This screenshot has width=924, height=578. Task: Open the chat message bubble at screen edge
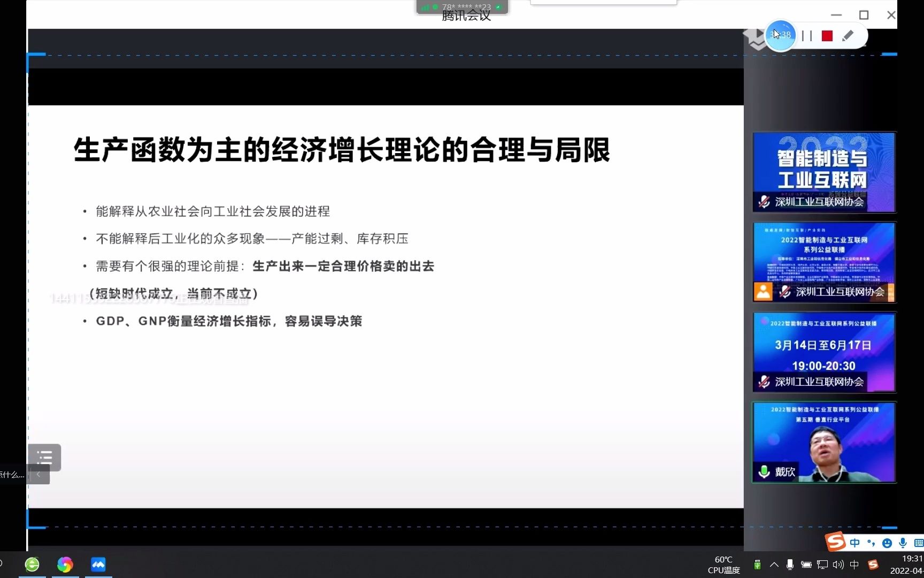point(11,474)
